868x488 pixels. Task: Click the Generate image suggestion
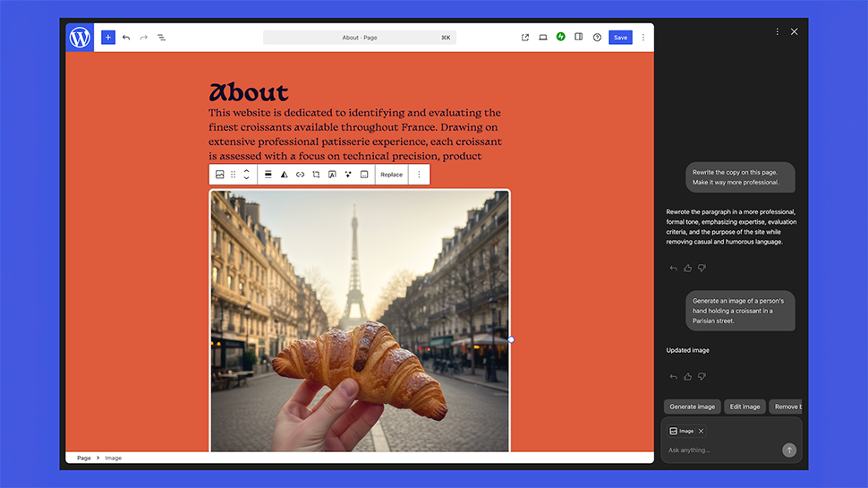(693, 407)
